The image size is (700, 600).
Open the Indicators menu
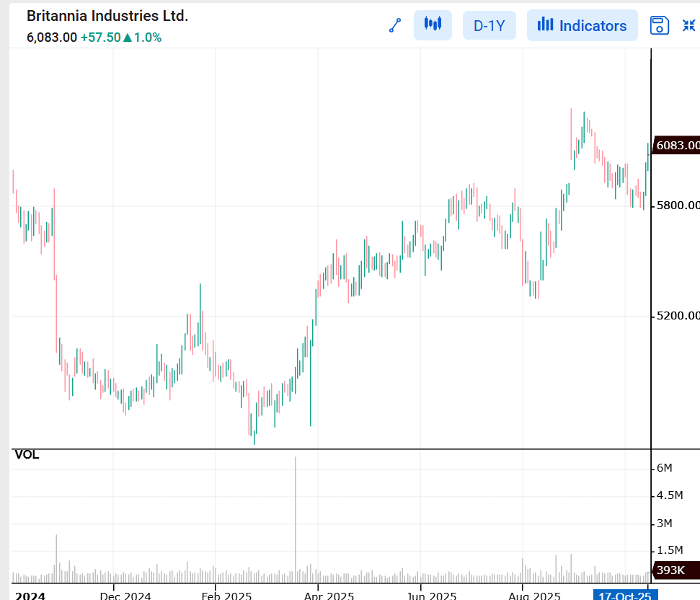pos(582,25)
